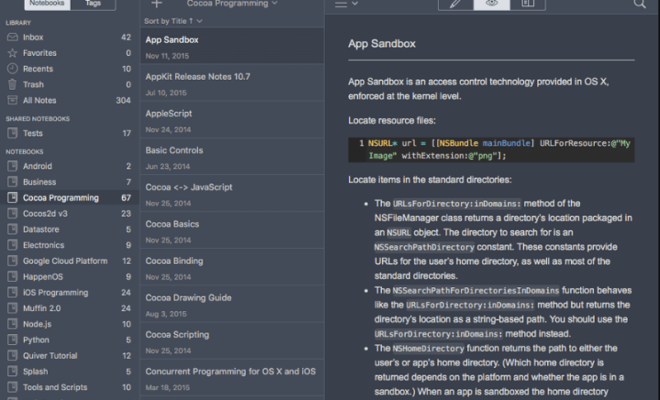Screen dimensions: 660x400
Task: Click the Splash notebook icon
Action: point(13,371)
